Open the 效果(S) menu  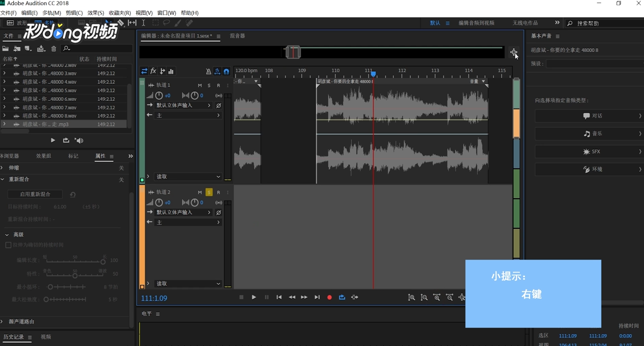(x=96, y=13)
